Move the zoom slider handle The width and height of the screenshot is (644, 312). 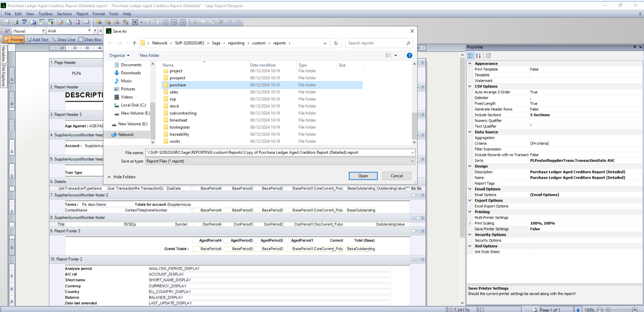(x=608, y=310)
